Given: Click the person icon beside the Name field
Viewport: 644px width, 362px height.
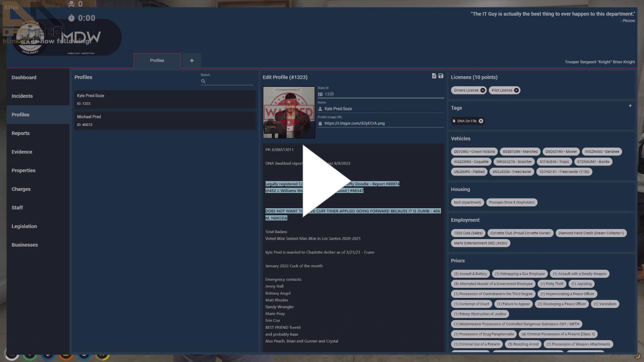Looking at the screenshot, I should coord(320,108).
